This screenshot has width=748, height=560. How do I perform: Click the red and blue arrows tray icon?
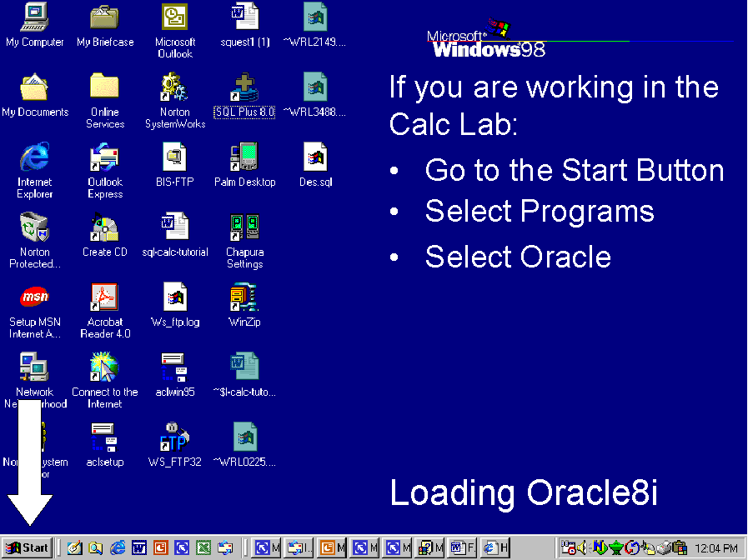point(632,548)
